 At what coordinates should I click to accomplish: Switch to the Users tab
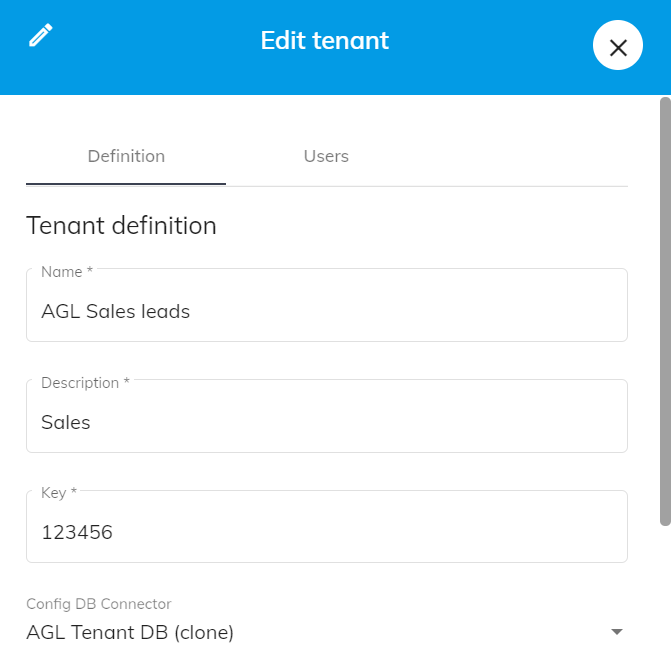pos(326,156)
